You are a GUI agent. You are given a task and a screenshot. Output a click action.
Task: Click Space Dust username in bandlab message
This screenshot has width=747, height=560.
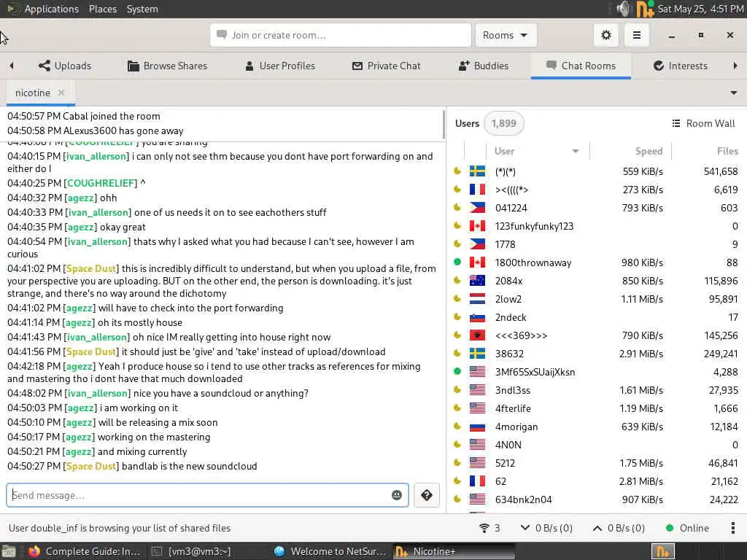pyautogui.click(x=90, y=466)
